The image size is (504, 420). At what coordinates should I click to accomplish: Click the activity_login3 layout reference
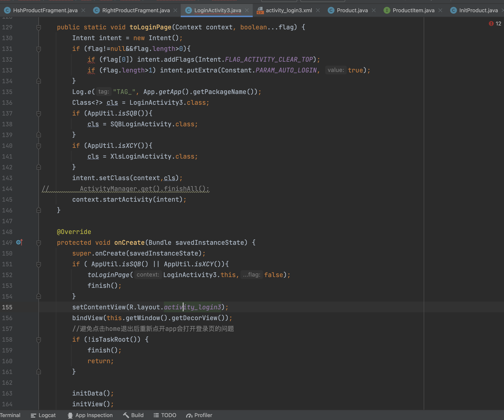[192, 307]
